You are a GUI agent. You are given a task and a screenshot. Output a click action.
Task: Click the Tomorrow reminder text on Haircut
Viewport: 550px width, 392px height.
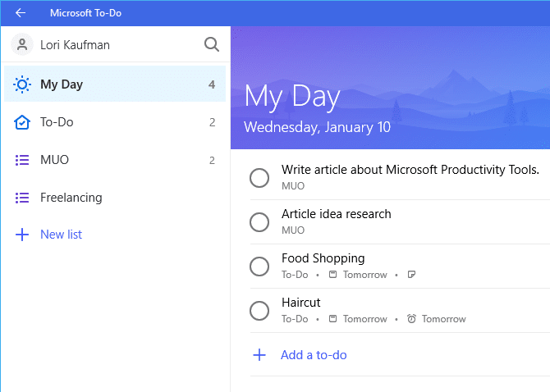click(x=444, y=319)
